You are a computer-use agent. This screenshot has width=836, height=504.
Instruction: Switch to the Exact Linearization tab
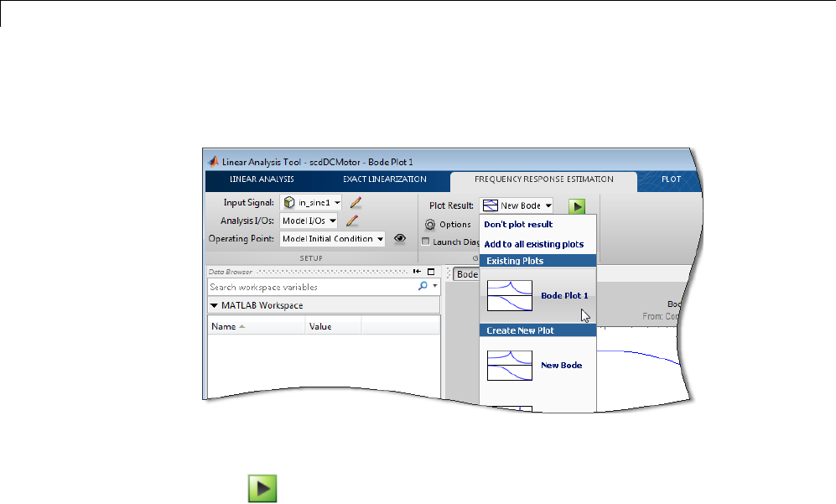384,179
